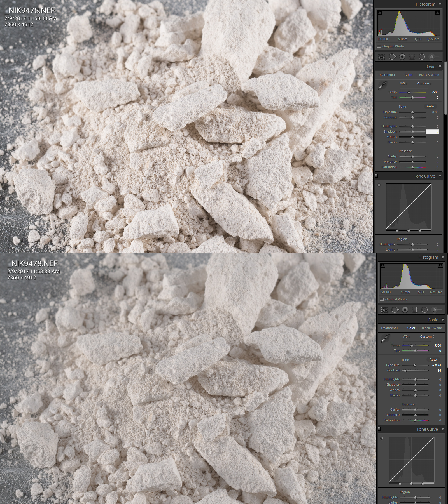Activate the Graduated Filter tool

click(x=412, y=56)
